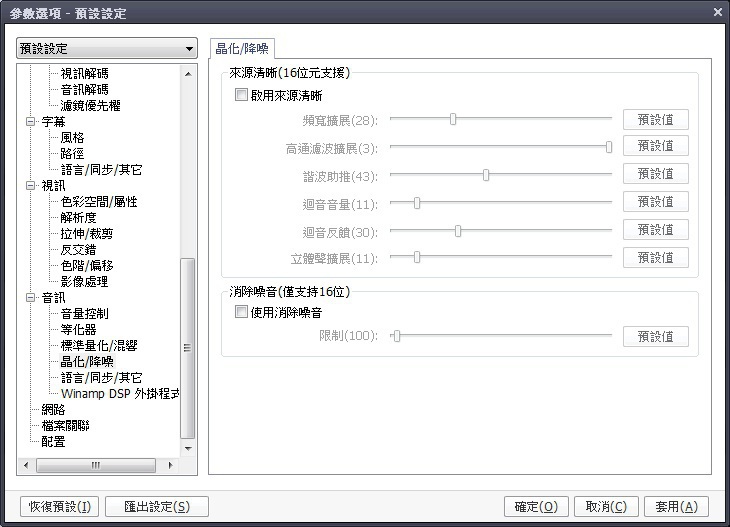
Task: Open the 預設設定 profile dropdown
Action: [x=107, y=48]
